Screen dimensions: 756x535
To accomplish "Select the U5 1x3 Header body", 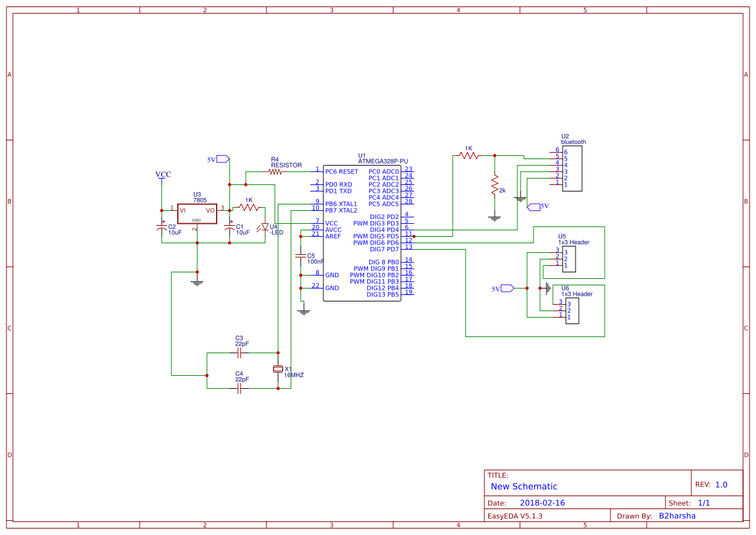I will (569, 259).
